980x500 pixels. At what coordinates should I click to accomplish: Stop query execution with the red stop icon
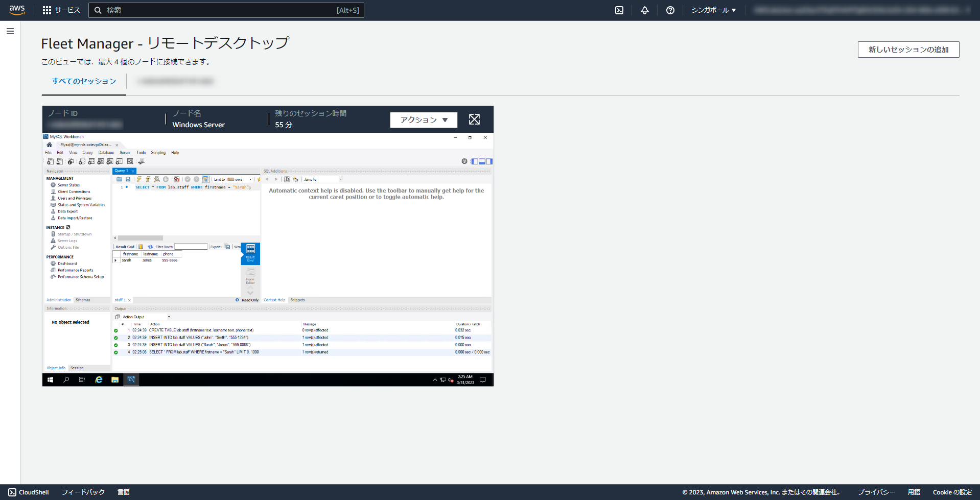click(176, 179)
